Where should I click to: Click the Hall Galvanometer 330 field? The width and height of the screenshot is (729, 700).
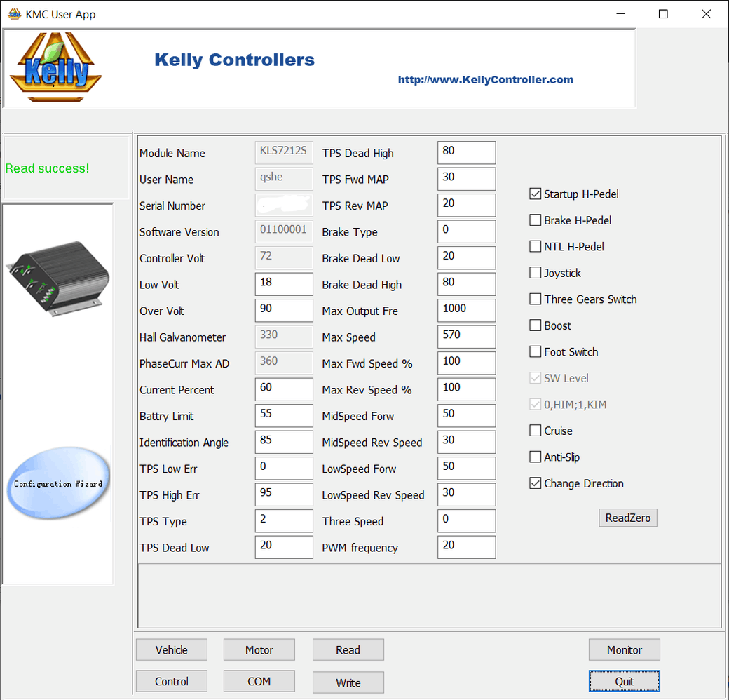point(284,337)
